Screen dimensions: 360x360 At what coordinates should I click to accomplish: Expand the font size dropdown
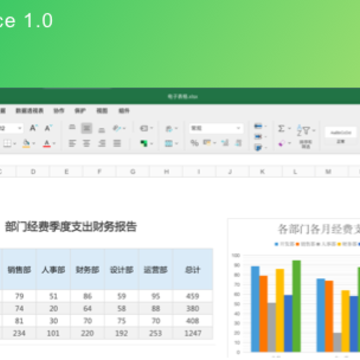(x=20, y=128)
